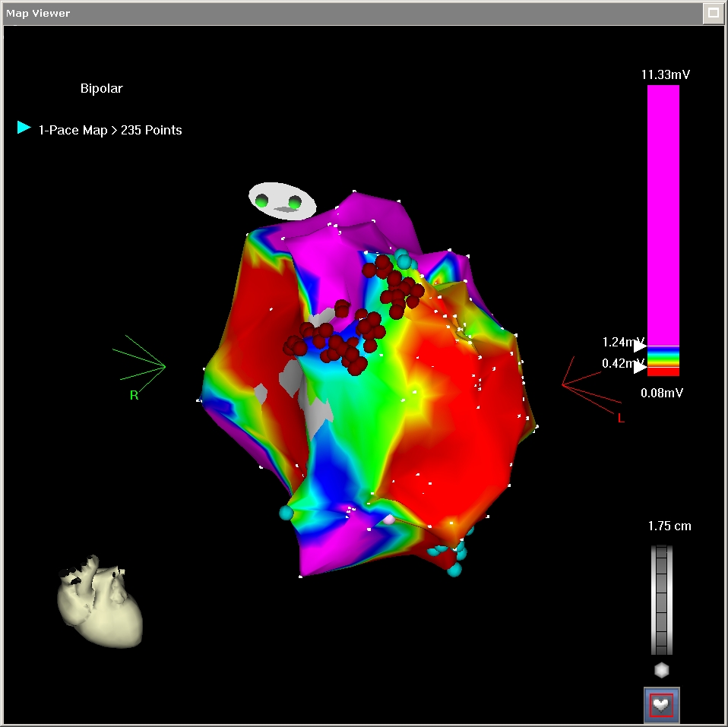Select the 1-Pace Map > 235 Points label
Screen dimensions: 728x727
click(110, 130)
